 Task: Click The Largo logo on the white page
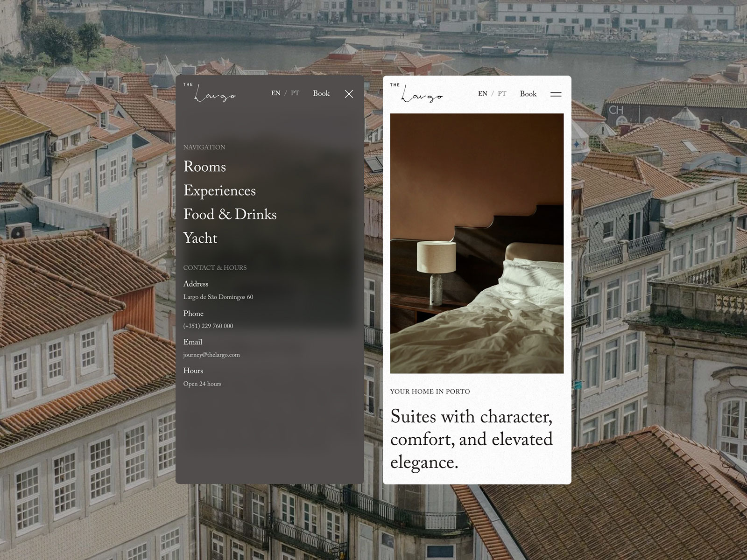coord(416,93)
